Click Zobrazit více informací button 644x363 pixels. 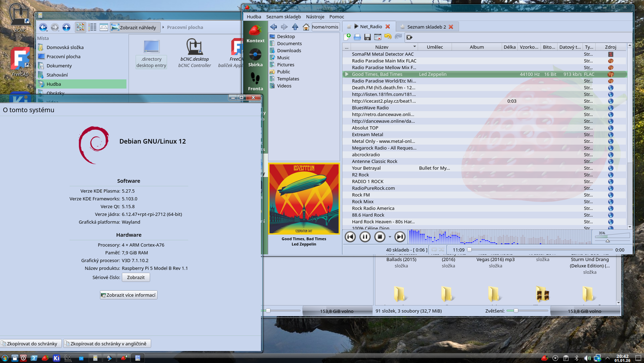[x=129, y=295]
